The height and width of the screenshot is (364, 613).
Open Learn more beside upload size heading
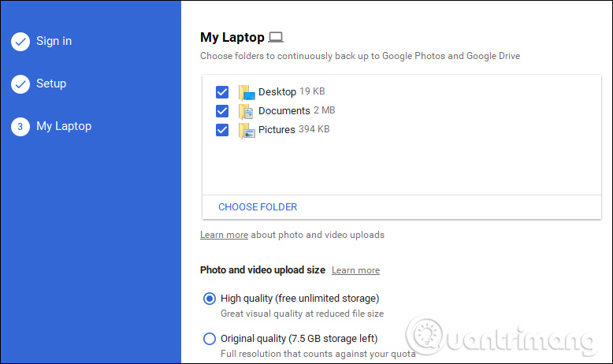[356, 270]
